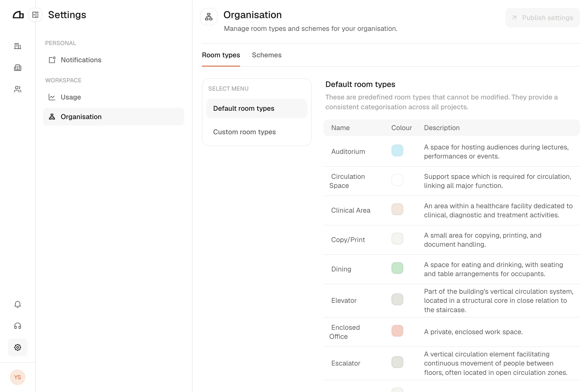Click the Default room types heading
The width and height of the screenshot is (588, 392).
[360, 84]
